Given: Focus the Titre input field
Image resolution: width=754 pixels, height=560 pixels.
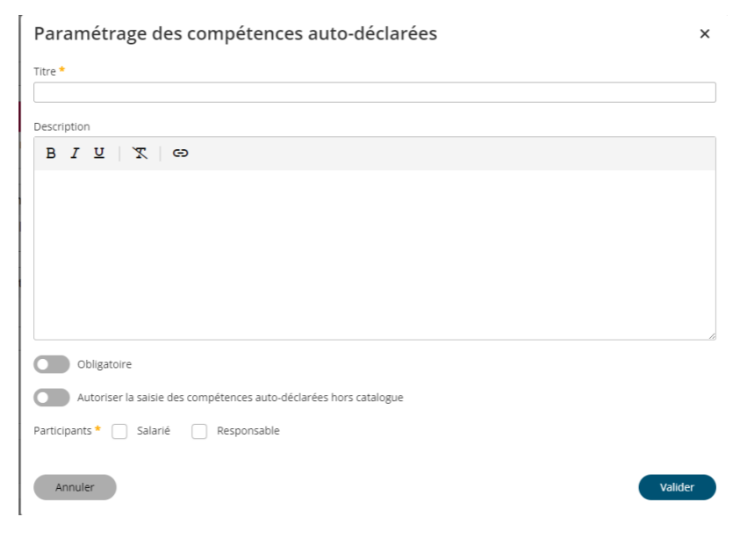Looking at the screenshot, I should [x=374, y=92].
